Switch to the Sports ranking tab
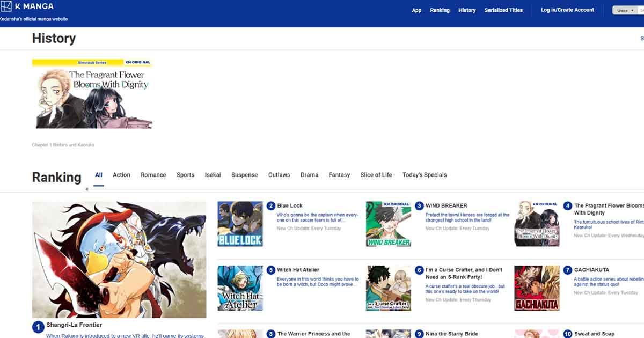This screenshot has height=338, width=644. pos(186,175)
